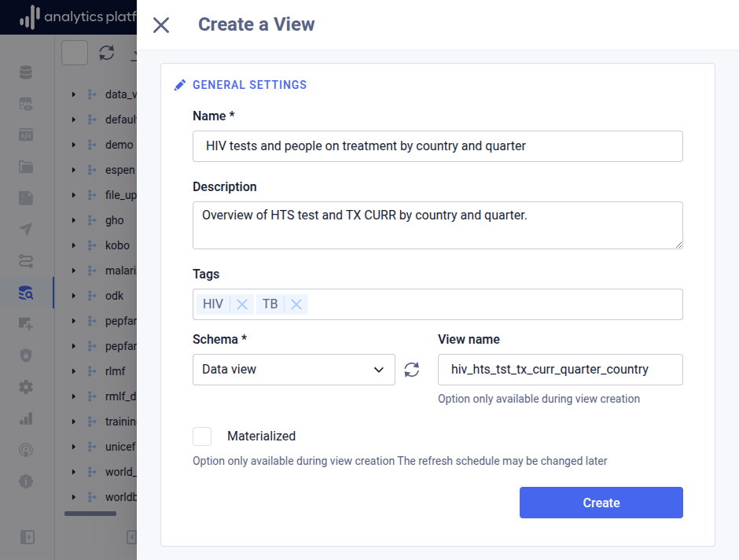Click the View name field
The image size is (739, 560).
(560, 370)
